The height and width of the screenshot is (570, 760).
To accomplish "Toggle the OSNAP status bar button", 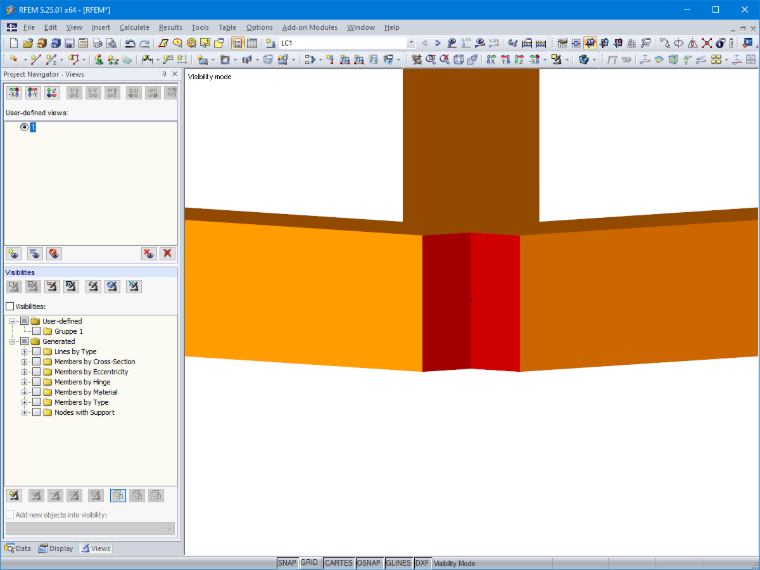I will coord(368,563).
